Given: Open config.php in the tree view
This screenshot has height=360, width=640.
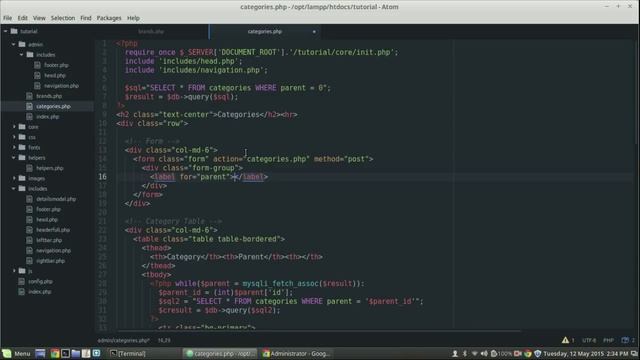Looking at the screenshot, I should tap(40, 281).
